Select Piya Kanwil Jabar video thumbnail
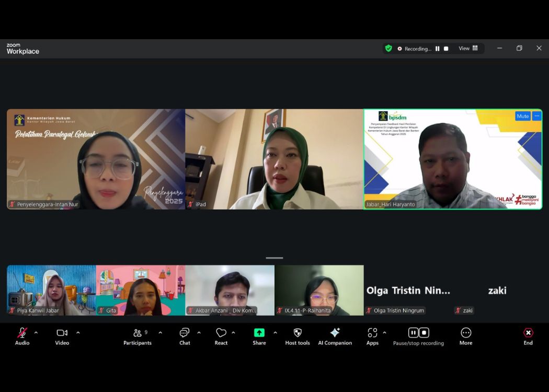 pos(51,290)
